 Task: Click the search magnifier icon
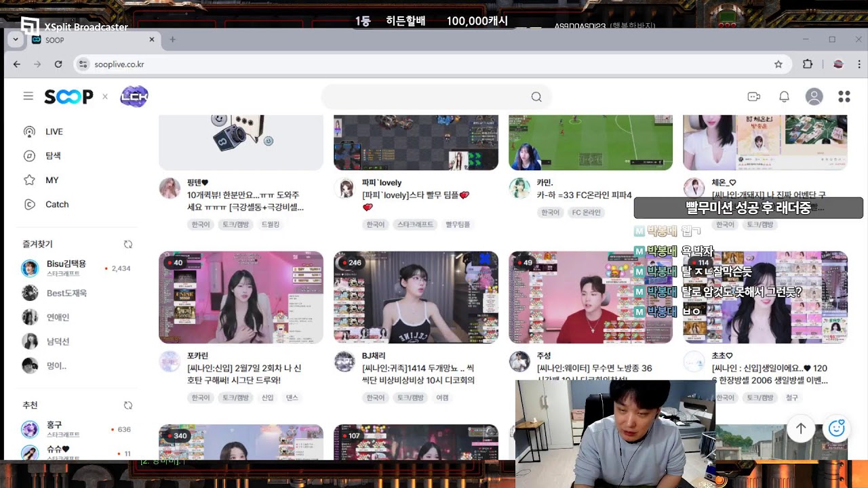[x=536, y=97]
